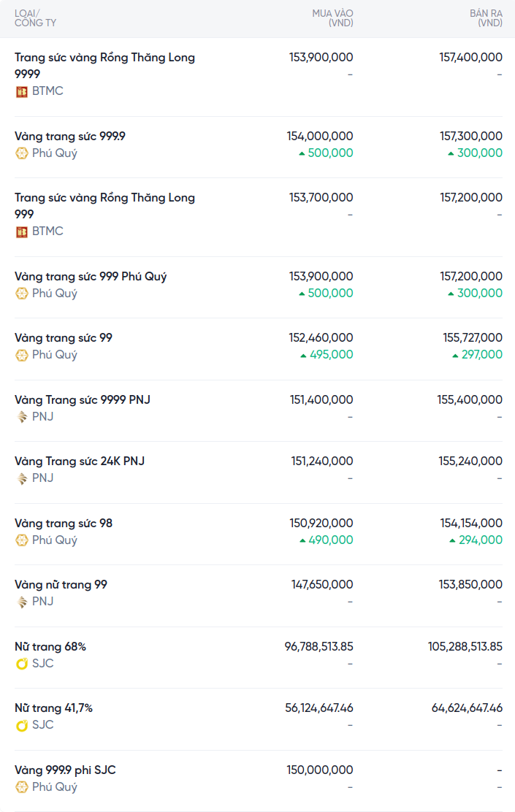Screen dimensions: 515x812
Task: Click Phú Quý logo under Vàng trang sức 98
Action: coord(22,540)
